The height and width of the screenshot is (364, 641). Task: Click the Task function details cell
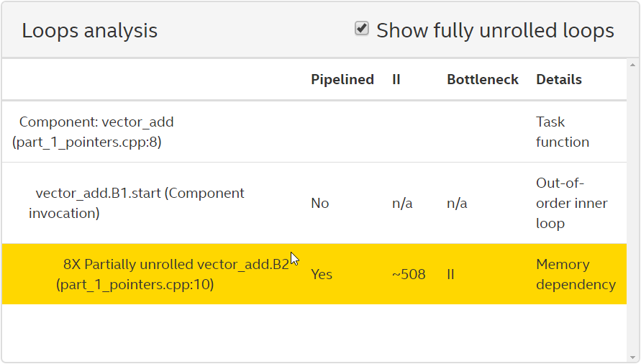coord(562,132)
